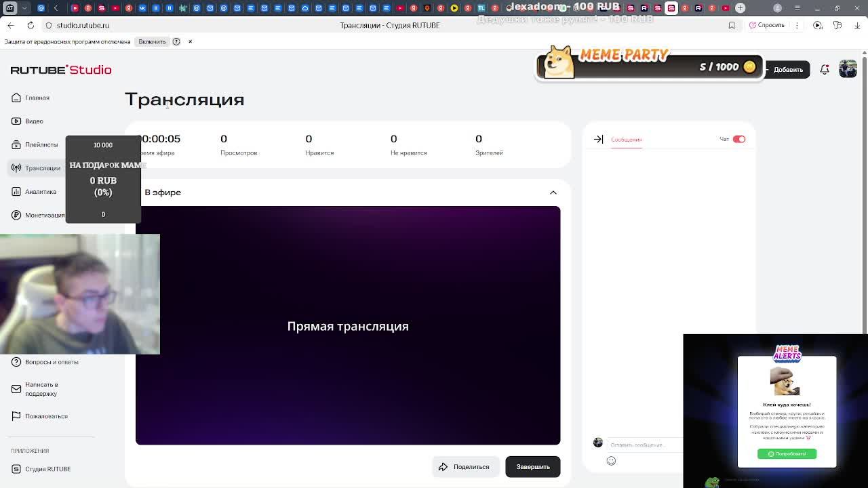Screen dimensions: 868x488
Task: Open the browser tab counter showing 37
Action: (x=9, y=8)
